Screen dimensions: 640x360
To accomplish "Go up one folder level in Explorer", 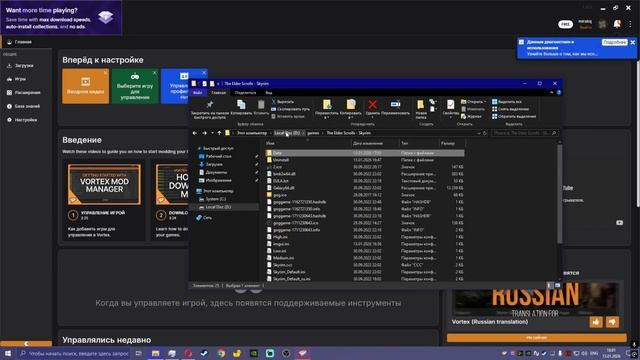I will click(219, 133).
